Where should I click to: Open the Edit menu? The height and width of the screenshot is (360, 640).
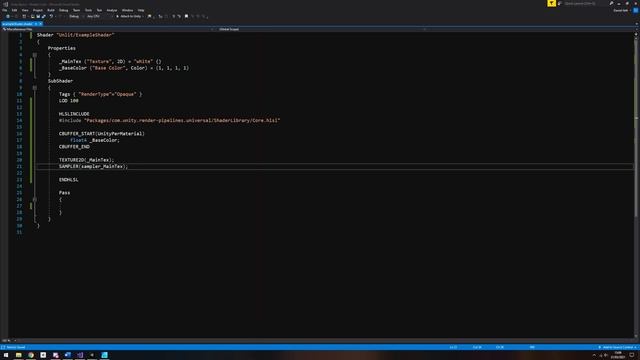pos(14,10)
